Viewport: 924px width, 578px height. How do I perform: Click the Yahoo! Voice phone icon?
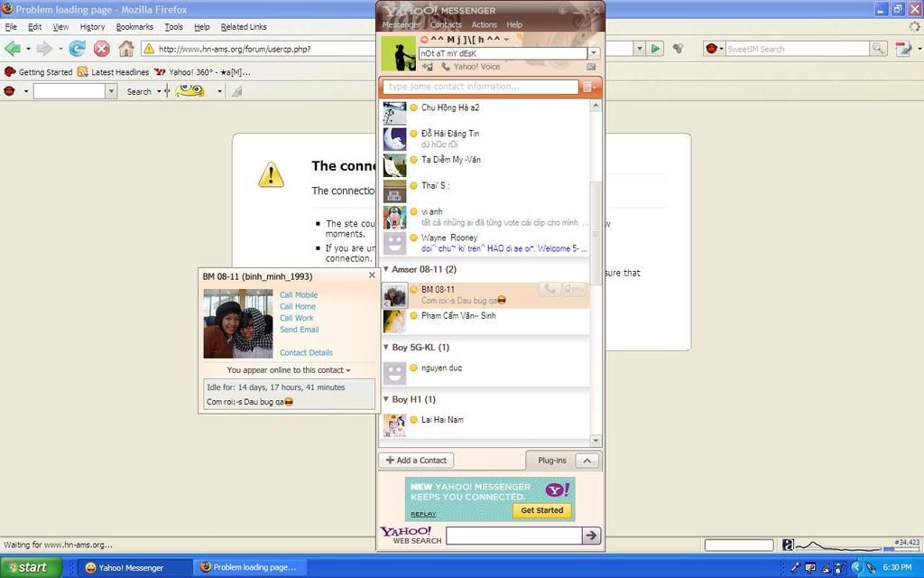(x=446, y=67)
